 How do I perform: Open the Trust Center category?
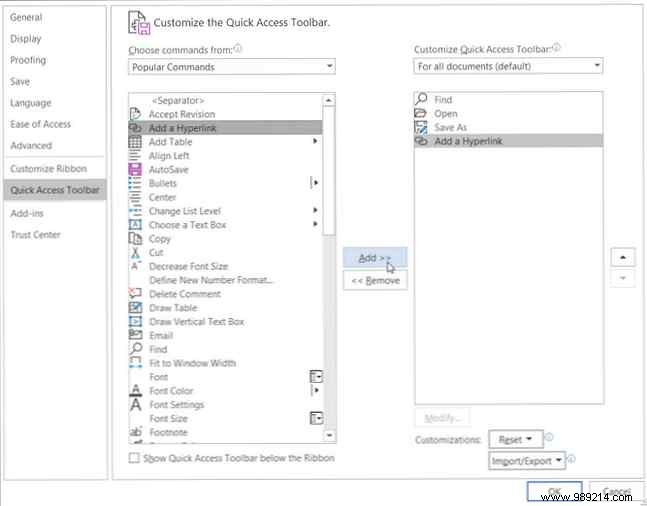click(35, 235)
